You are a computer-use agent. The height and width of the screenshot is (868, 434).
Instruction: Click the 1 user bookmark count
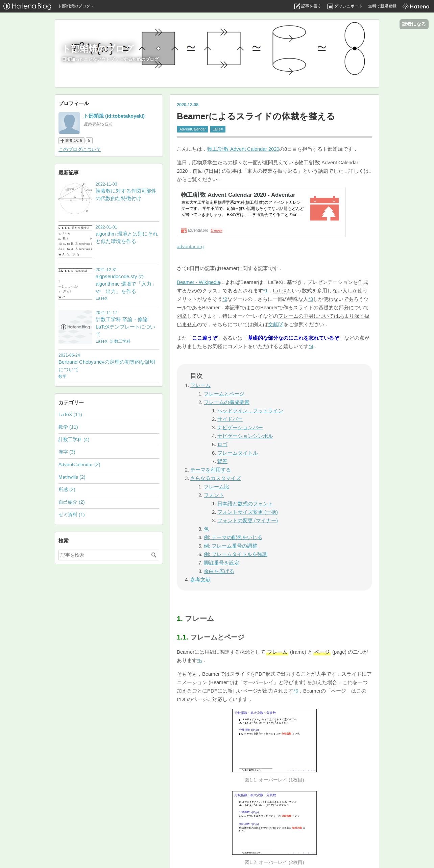pyautogui.click(x=217, y=231)
